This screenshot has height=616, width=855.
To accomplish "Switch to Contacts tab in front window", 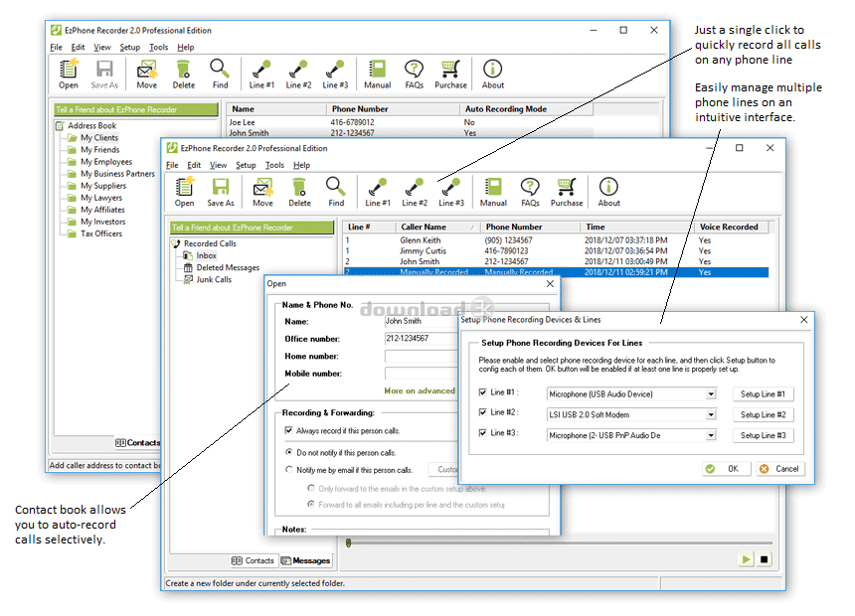I will pyautogui.click(x=253, y=560).
